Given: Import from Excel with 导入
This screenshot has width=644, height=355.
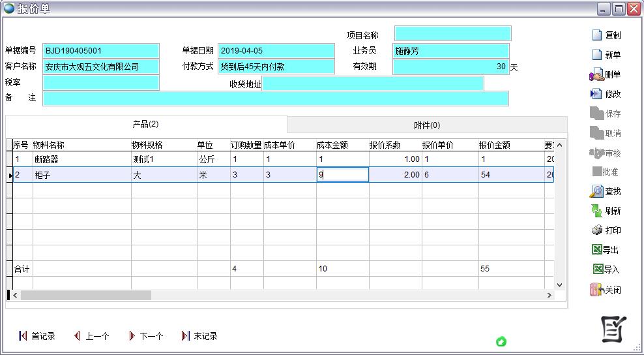Looking at the screenshot, I should pyautogui.click(x=596, y=270).
